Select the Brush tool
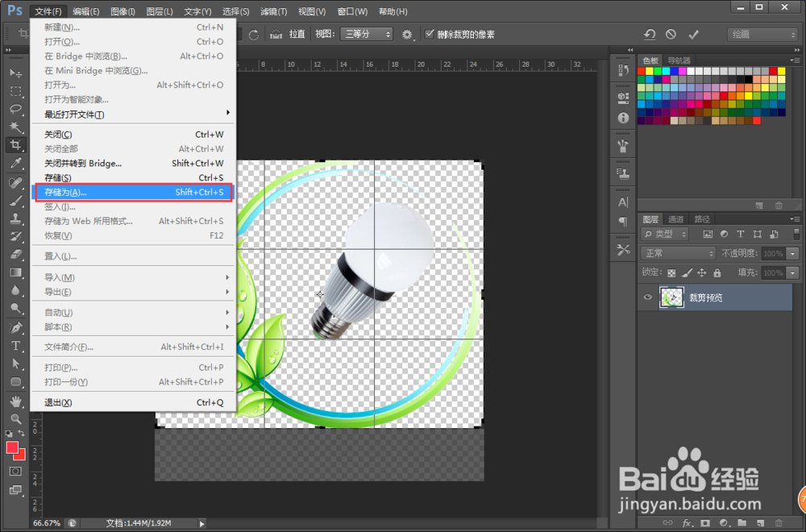The width and height of the screenshot is (806, 532). click(x=15, y=201)
